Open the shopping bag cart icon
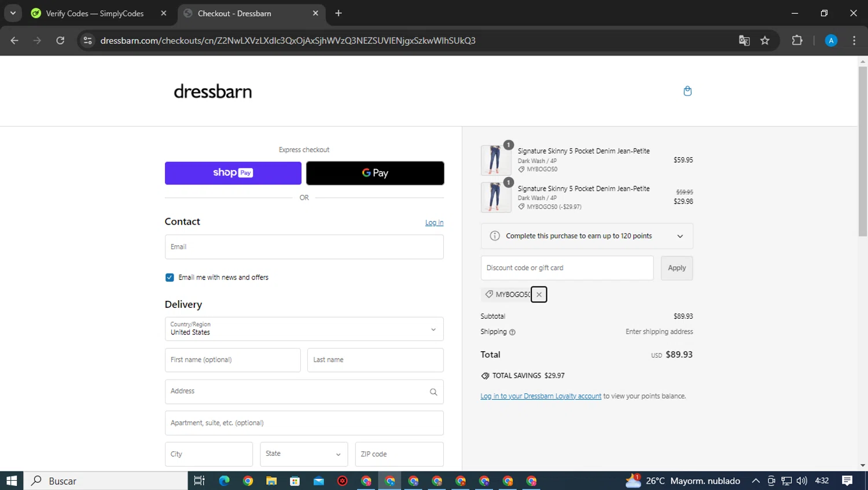This screenshot has width=868, height=490. point(687,91)
